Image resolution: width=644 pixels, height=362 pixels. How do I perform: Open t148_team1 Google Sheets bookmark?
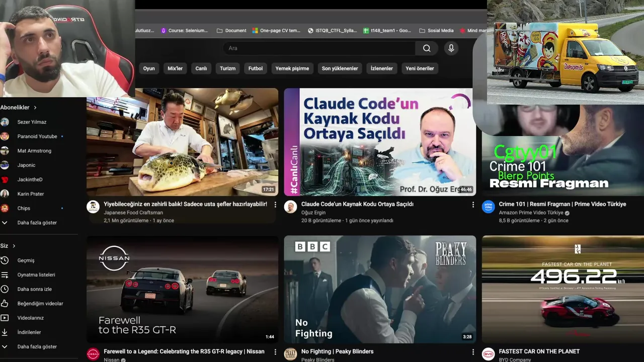[x=387, y=31]
